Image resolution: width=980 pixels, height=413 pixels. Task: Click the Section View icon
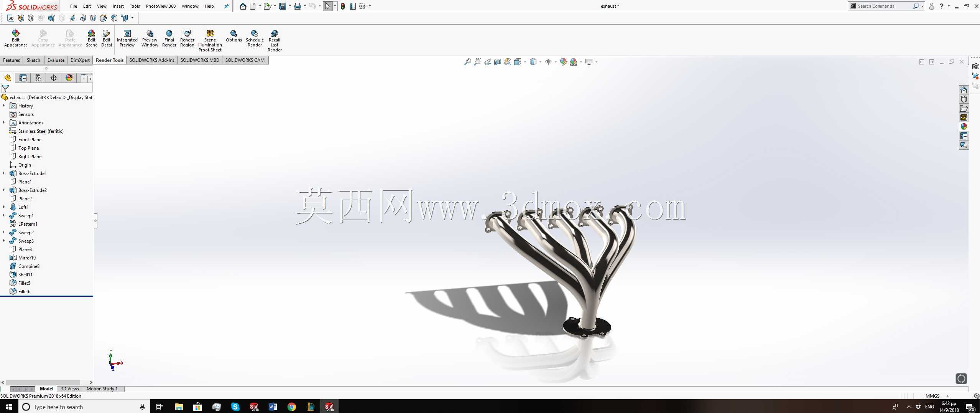pos(497,62)
